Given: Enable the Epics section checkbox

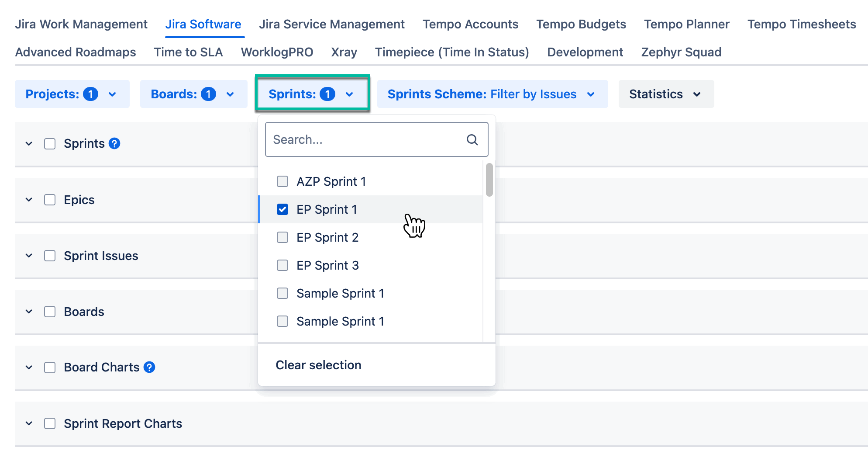Looking at the screenshot, I should click(50, 200).
